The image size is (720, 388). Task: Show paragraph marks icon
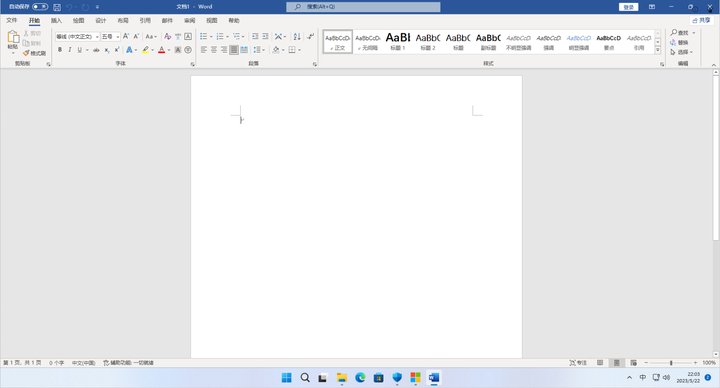point(310,36)
